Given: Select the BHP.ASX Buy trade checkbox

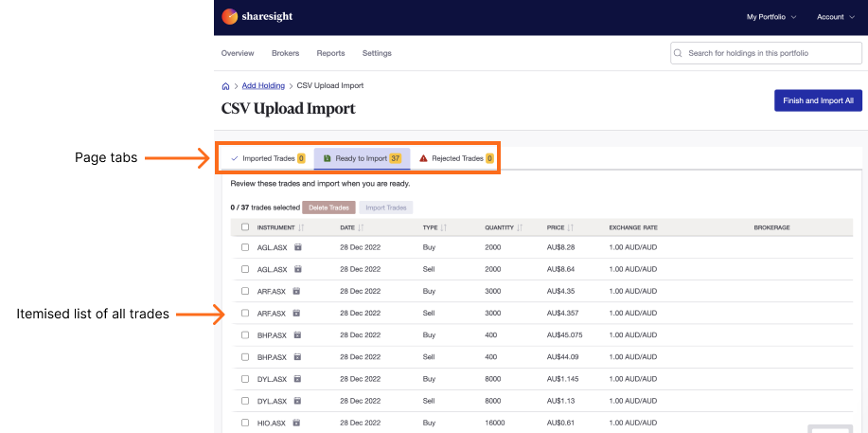Looking at the screenshot, I should (x=245, y=334).
